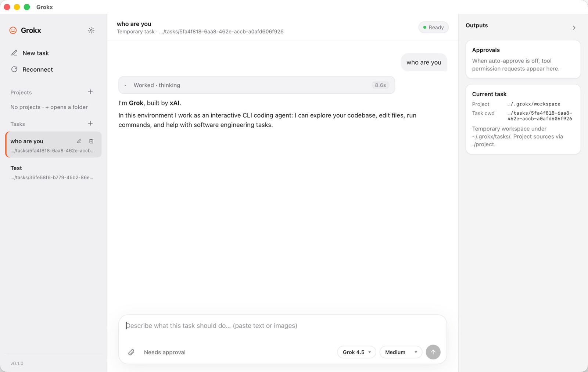This screenshot has width=588, height=372.
Task: Click the Test task path text
Action: [x=52, y=177]
